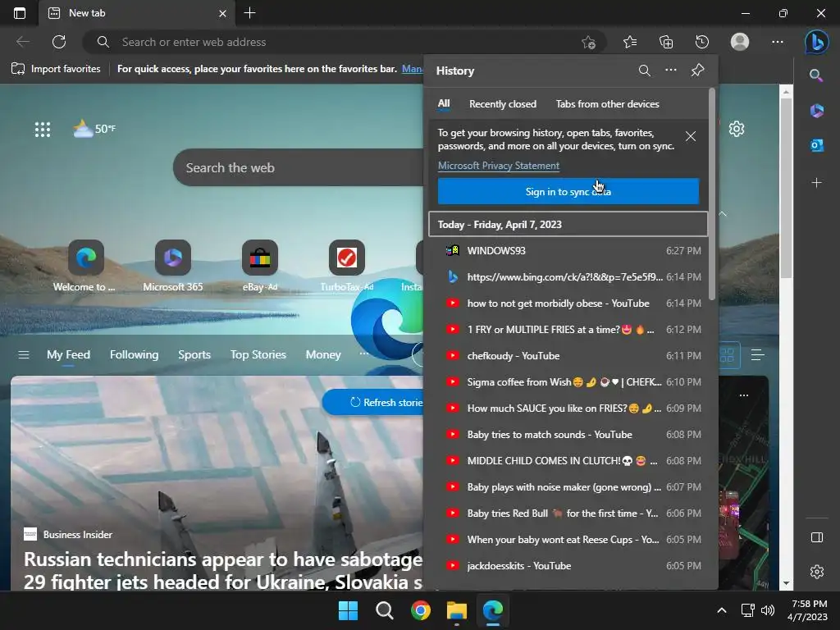Open the Bing chat sidebar button
The width and height of the screenshot is (840, 630).
tap(816, 42)
